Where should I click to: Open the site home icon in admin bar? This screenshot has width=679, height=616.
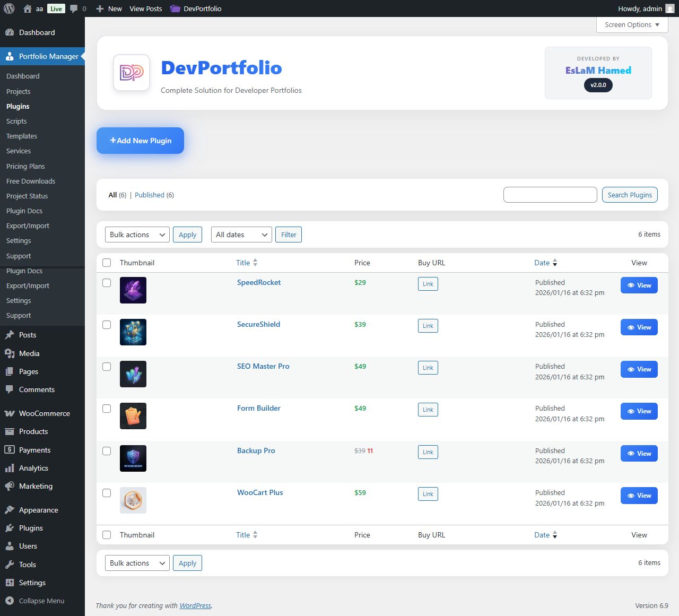28,8
